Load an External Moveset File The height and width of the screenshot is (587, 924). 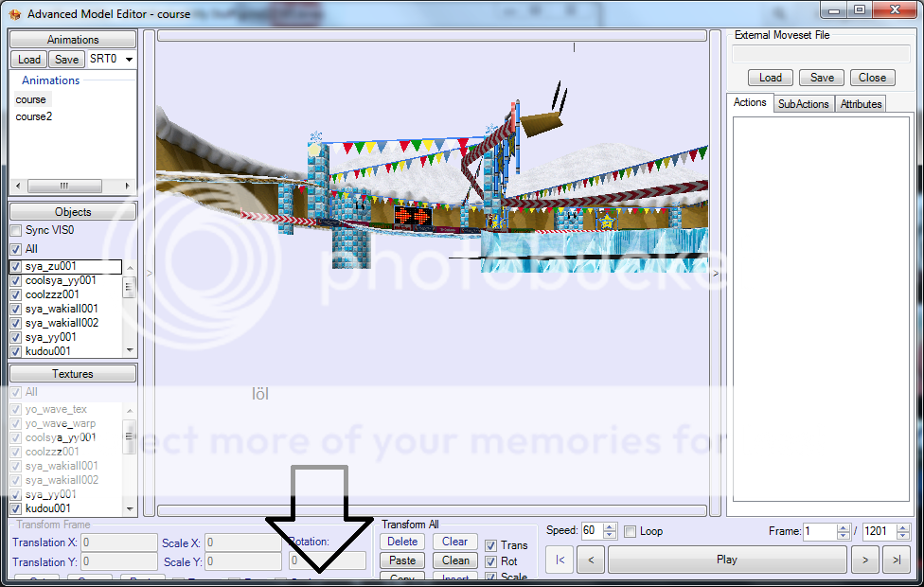[771, 78]
